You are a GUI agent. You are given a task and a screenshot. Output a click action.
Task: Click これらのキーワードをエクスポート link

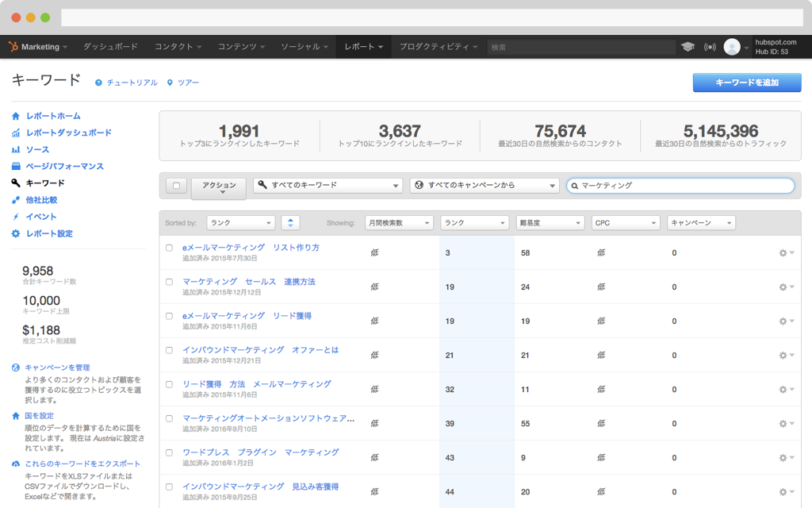82,464
